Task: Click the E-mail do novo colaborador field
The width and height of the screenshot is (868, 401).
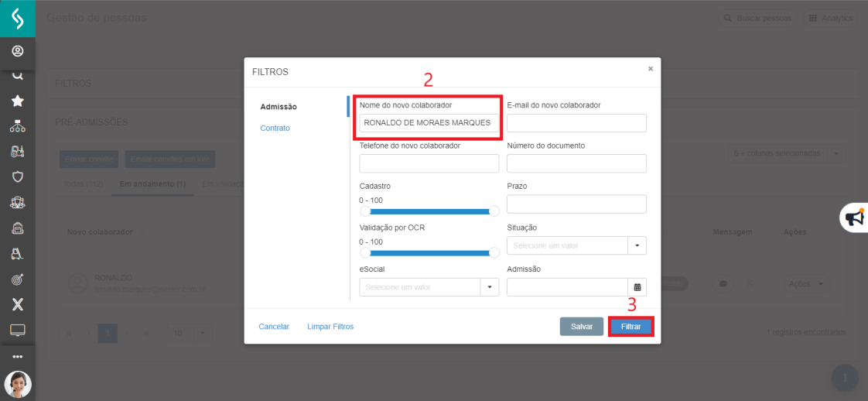Action: click(x=576, y=123)
